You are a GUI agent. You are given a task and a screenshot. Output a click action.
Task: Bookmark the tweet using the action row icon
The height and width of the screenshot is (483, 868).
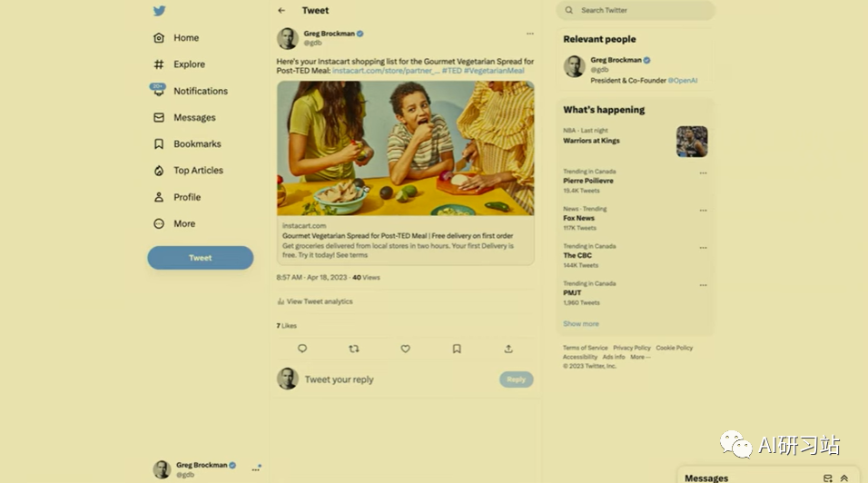pyautogui.click(x=457, y=349)
